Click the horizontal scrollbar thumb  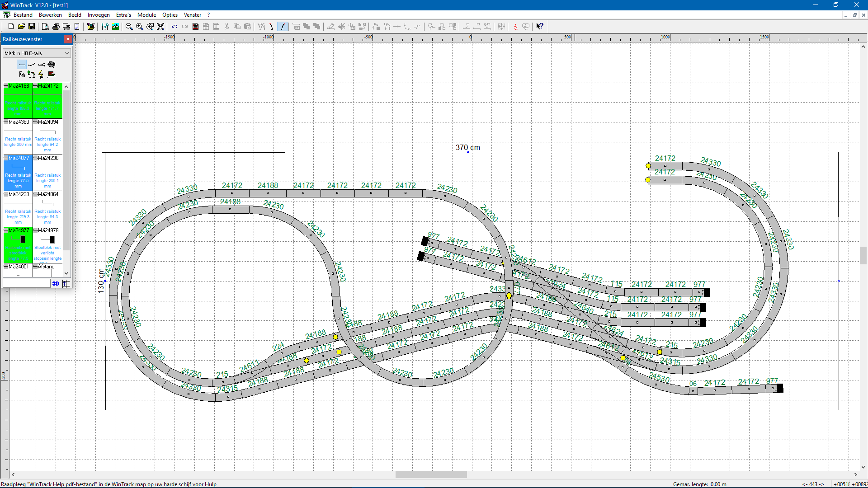click(x=431, y=475)
